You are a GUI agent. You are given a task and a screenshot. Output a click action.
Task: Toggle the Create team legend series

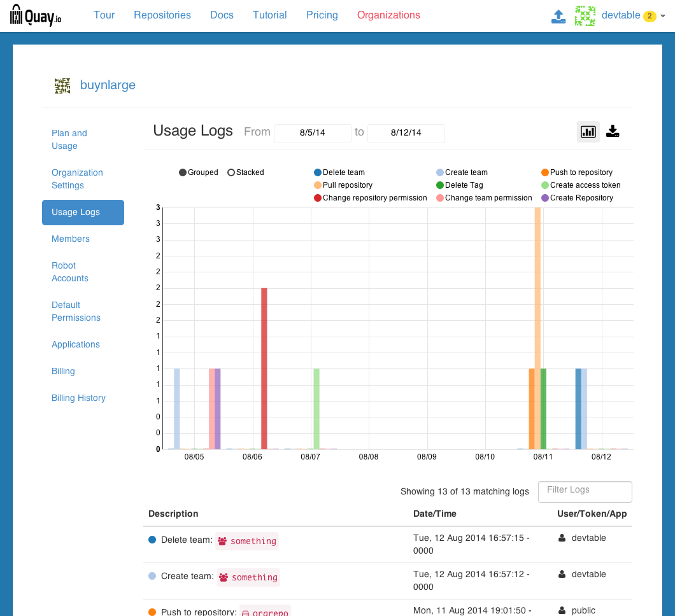[462, 172]
